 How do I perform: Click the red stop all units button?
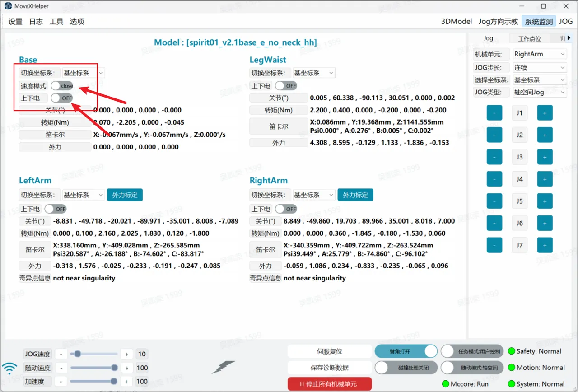point(330,384)
